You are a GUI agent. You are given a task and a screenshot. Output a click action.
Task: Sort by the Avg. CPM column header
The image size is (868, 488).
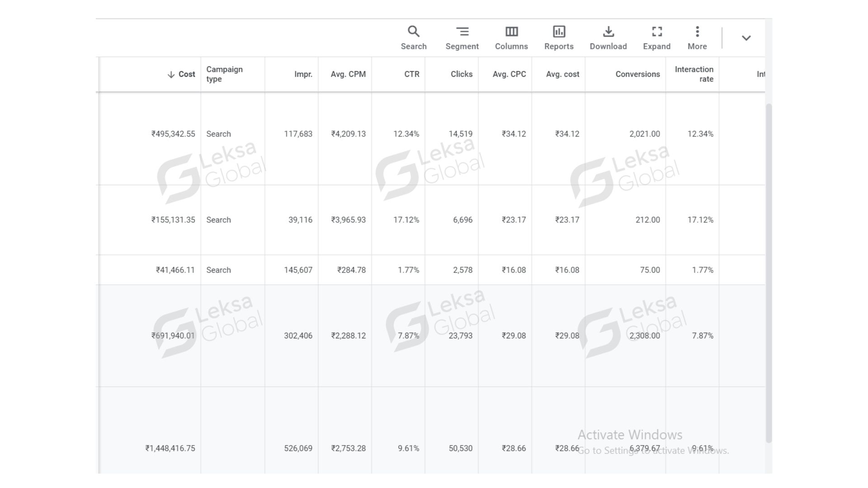point(348,74)
